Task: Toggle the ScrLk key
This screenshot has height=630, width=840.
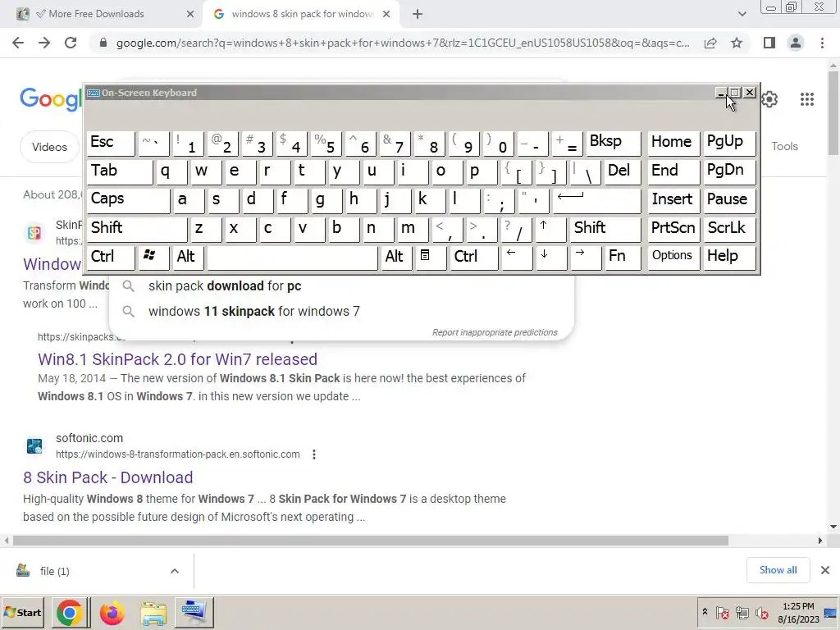Action: [728, 229]
